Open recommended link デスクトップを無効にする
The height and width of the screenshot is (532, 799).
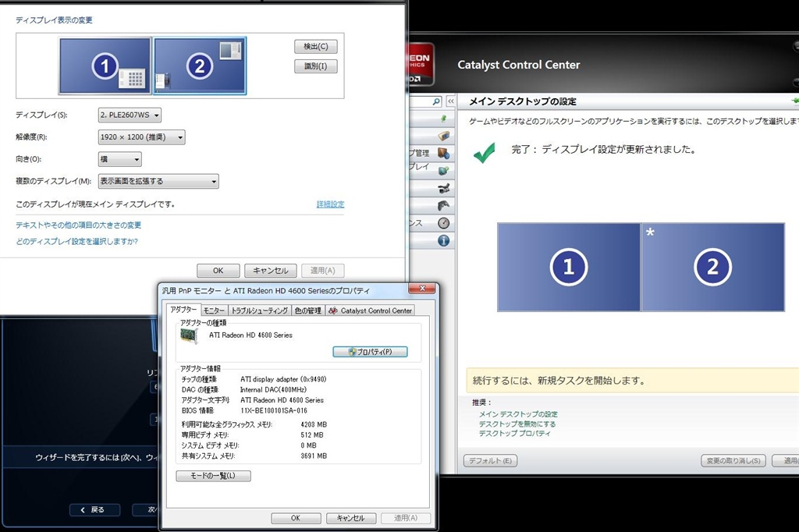[x=517, y=424]
